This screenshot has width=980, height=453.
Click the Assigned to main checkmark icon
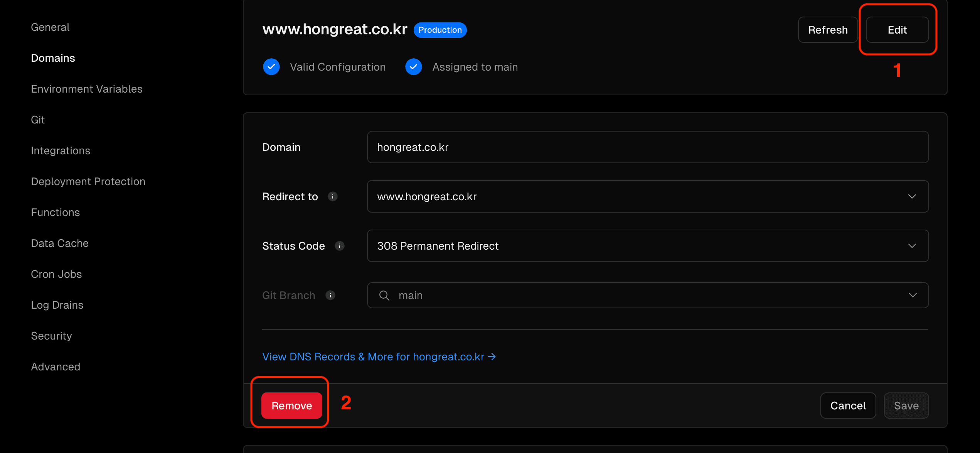click(413, 67)
